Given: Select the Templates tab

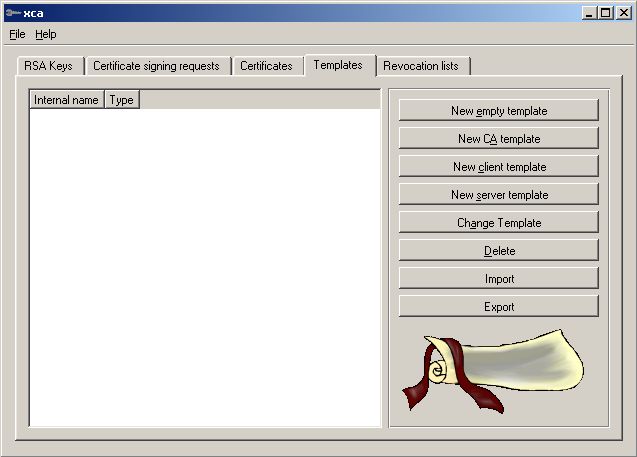Looking at the screenshot, I should click(338, 65).
